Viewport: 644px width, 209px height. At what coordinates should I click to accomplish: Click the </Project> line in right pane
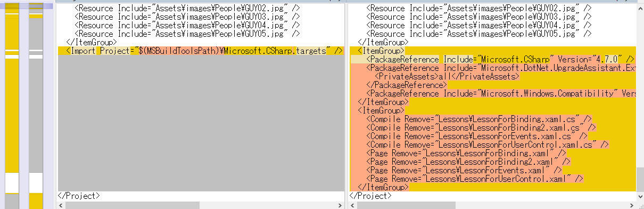click(x=370, y=196)
